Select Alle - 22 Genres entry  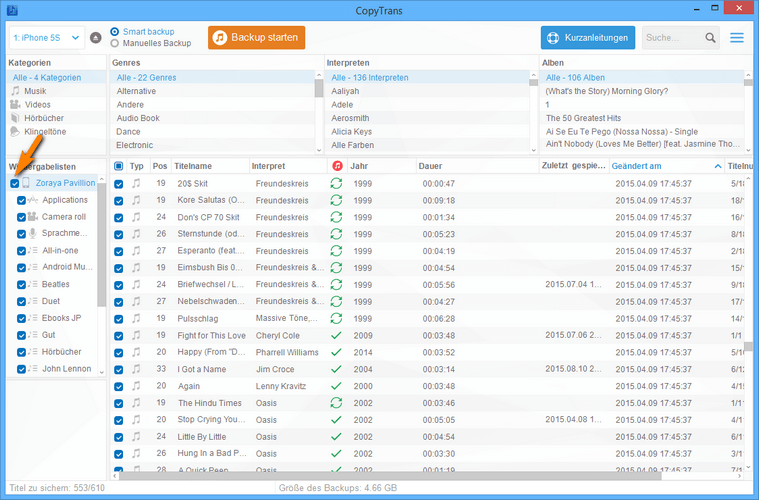click(x=213, y=77)
